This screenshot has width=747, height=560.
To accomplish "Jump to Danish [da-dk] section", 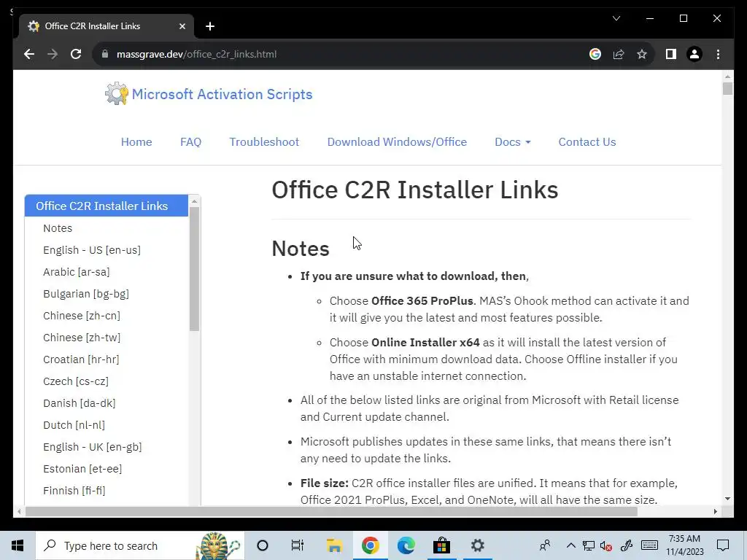I will coord(79,403).
